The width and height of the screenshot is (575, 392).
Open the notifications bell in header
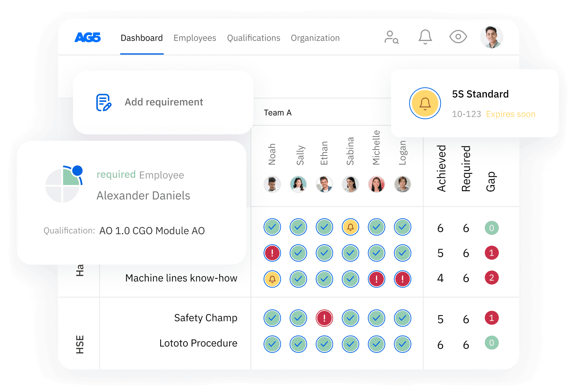pyautogui.click(x=425, y=37)
